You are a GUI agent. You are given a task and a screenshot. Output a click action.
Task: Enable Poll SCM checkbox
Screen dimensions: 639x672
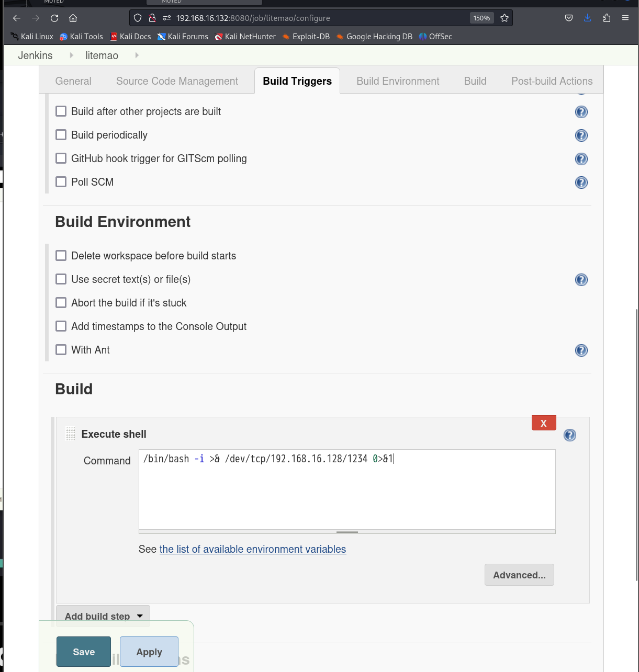coord(61,182)
